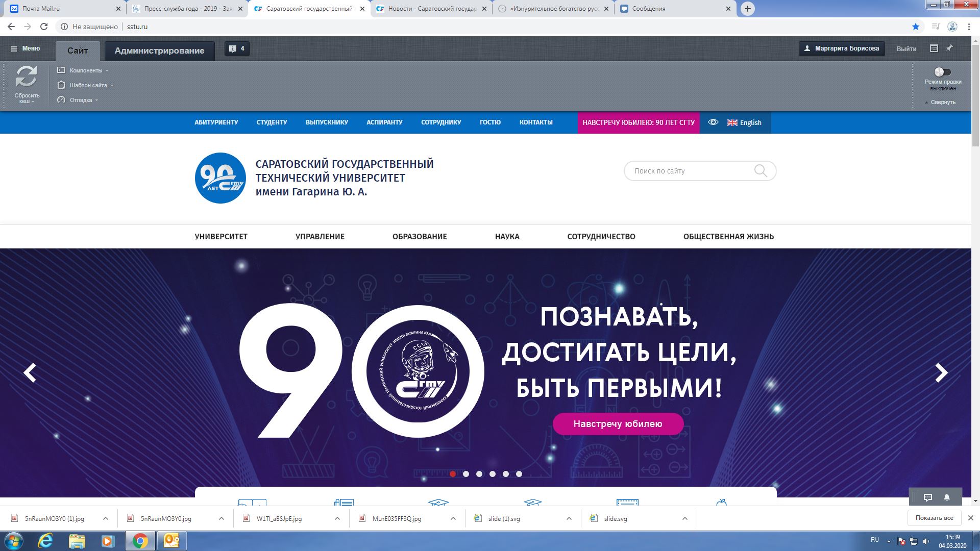
Task: Select the sixth slider dot
Action: (x=519, y=474)
